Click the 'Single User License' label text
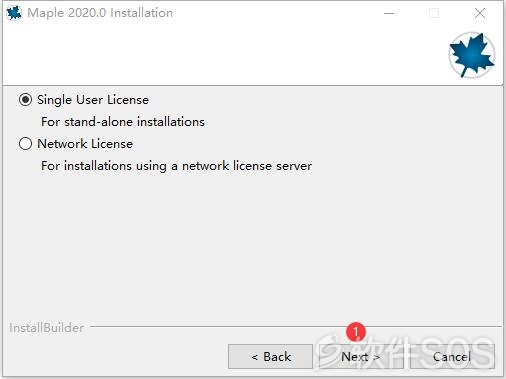 point(93,100)
